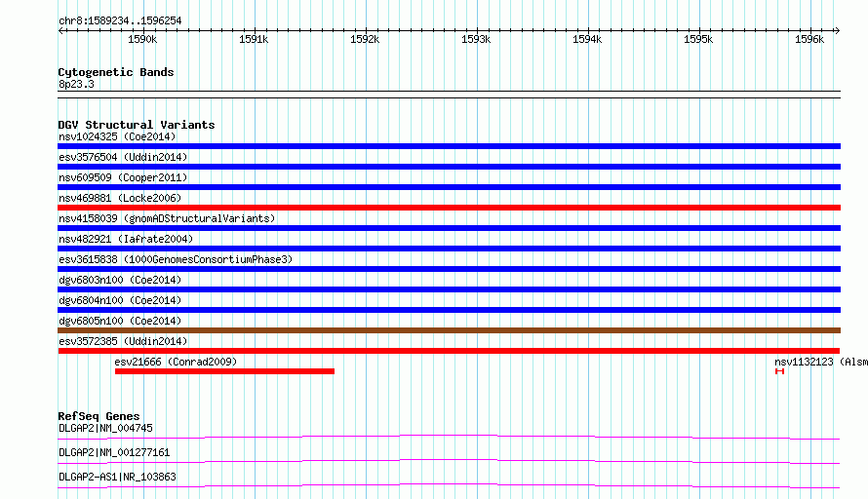This screenshot has width=868, height=499.
Task: Click the esv3615838 1000Genomes variant bar
Action: pos(449,269)
